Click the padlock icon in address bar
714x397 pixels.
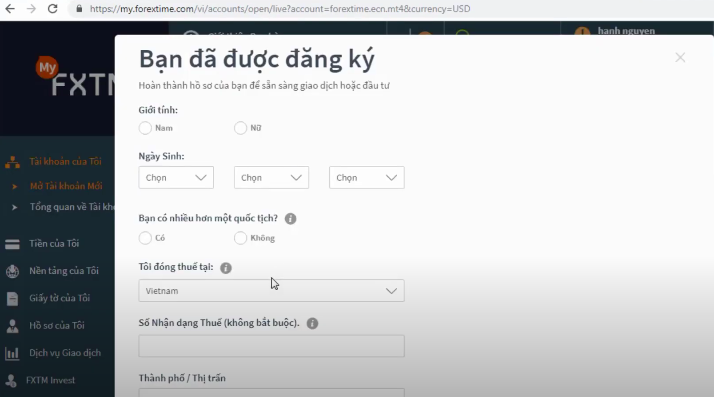[x=79, y=9]
